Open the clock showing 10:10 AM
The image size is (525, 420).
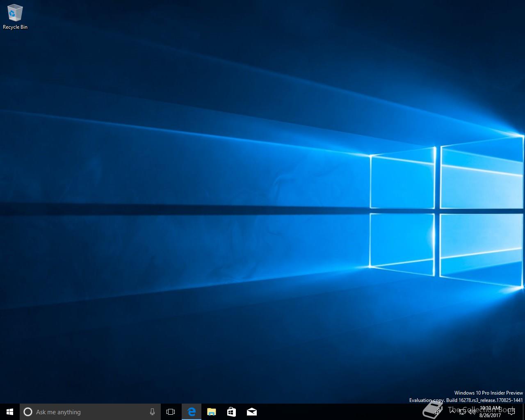490,412
